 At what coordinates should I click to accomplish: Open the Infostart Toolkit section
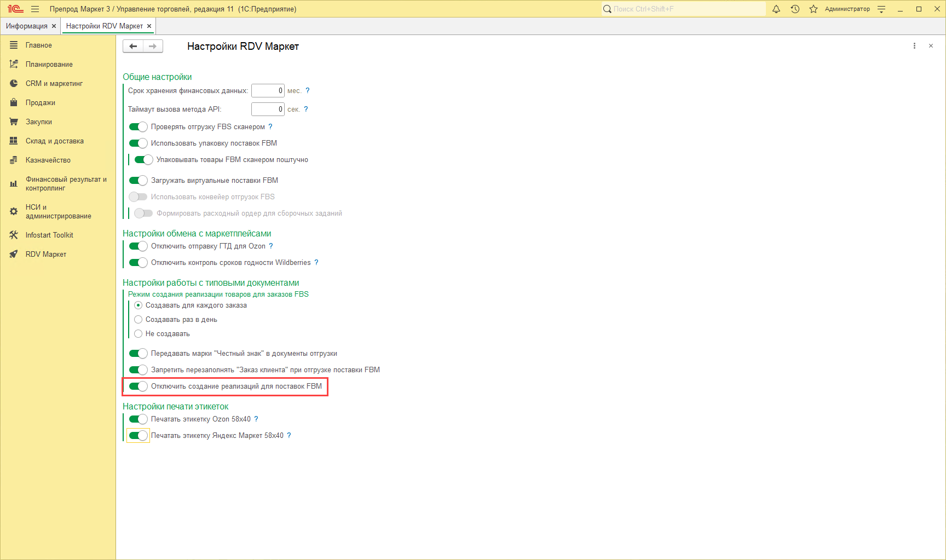[x=58, y=235]
